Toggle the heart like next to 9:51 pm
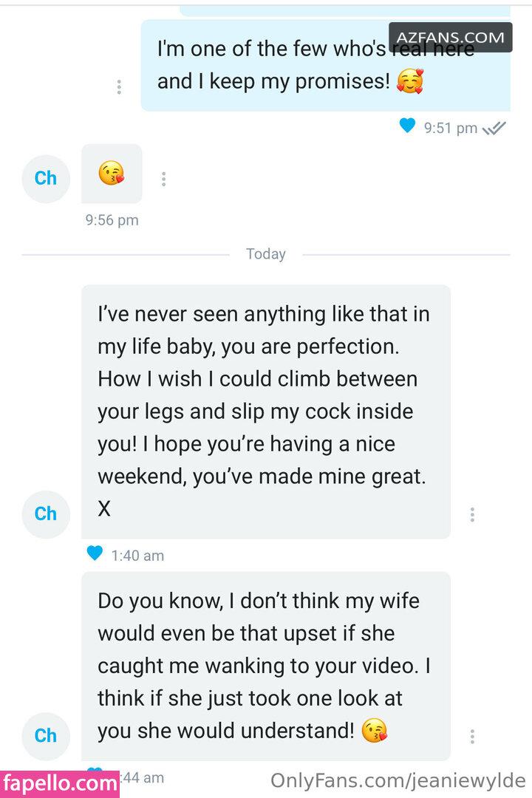 click(x=407, y=126)
